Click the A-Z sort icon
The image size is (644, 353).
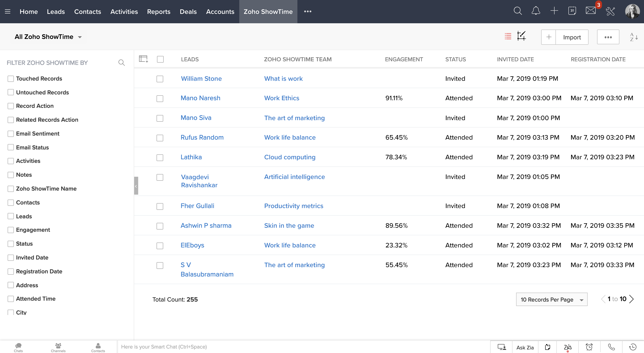633,37
